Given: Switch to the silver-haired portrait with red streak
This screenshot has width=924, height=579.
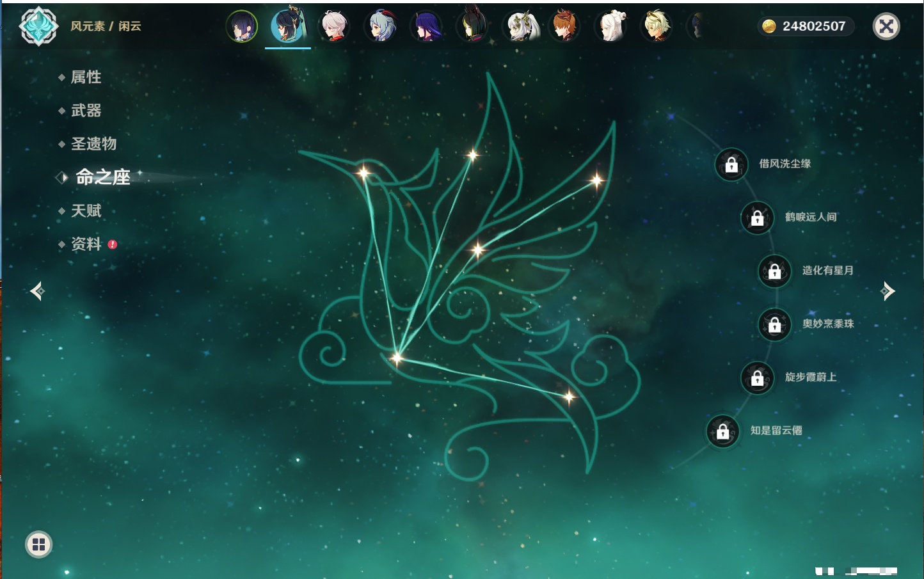Looking at the screenshot, I should [334, 26].
